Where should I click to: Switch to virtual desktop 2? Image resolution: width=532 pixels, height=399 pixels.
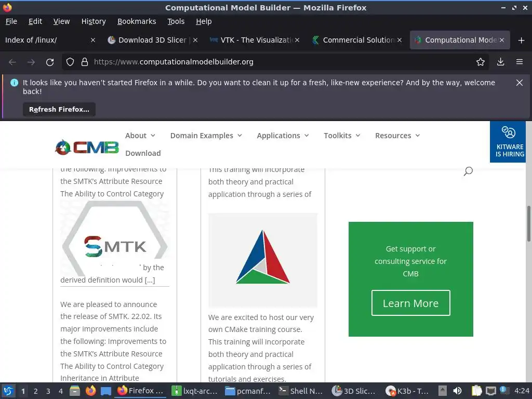coord(35,391)
